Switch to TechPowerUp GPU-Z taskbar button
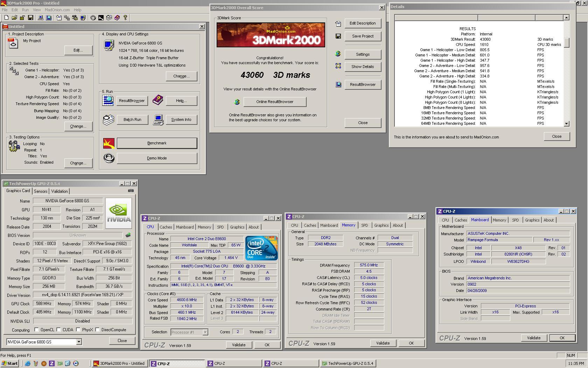 (x=348, y=363)
